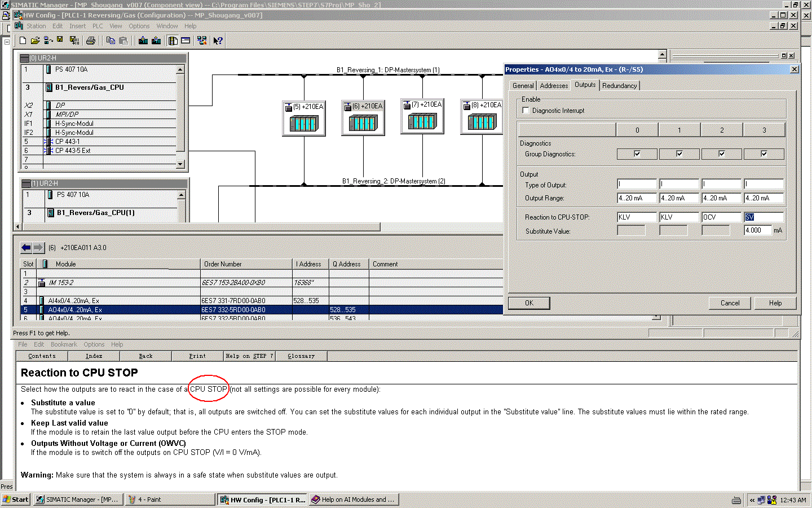Open Output Range field for channel 0
Viewport: 812px width, 508px height.
click(637, 198)
